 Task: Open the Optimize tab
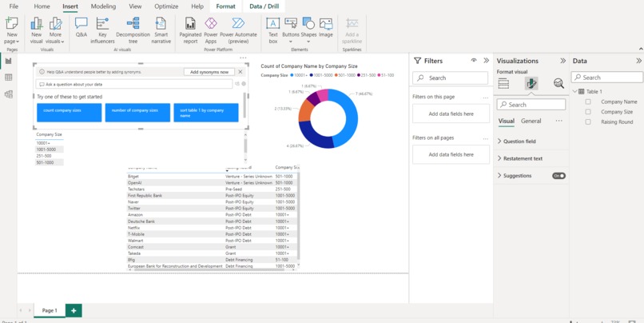coord(166,6)
